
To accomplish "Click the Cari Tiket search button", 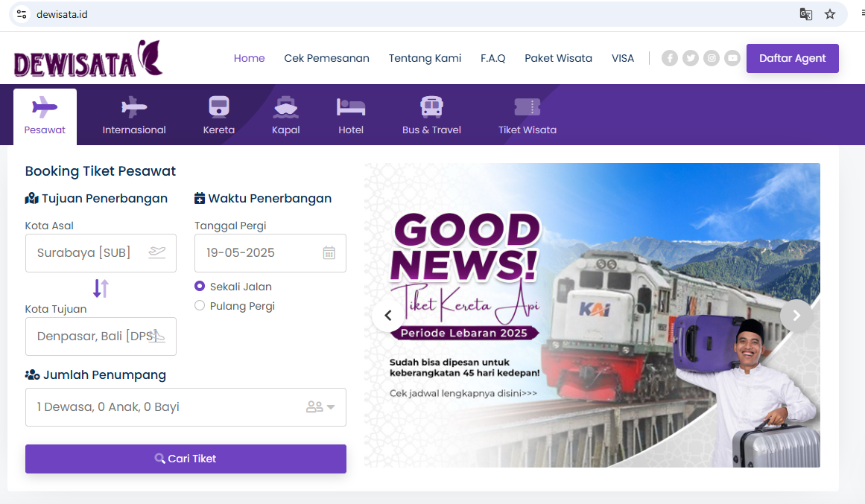I will click(x=186, y=459).
